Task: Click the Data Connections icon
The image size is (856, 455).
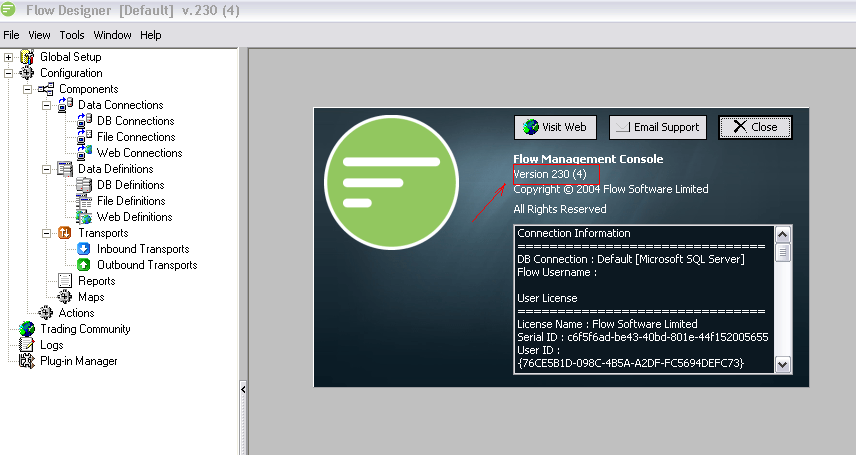Action: pyautogui.click(x=65, y=104)
